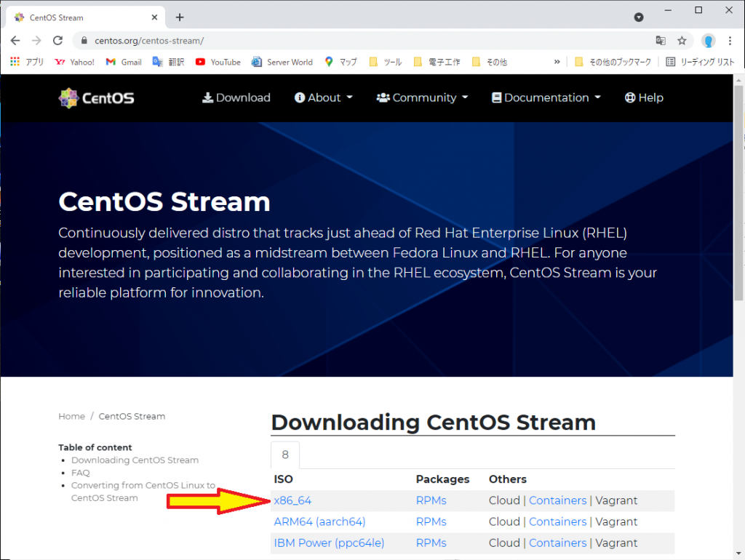The image size is (745, 560).
Task: Click the browser forward arrow
Action: click(x=36, y=41)
